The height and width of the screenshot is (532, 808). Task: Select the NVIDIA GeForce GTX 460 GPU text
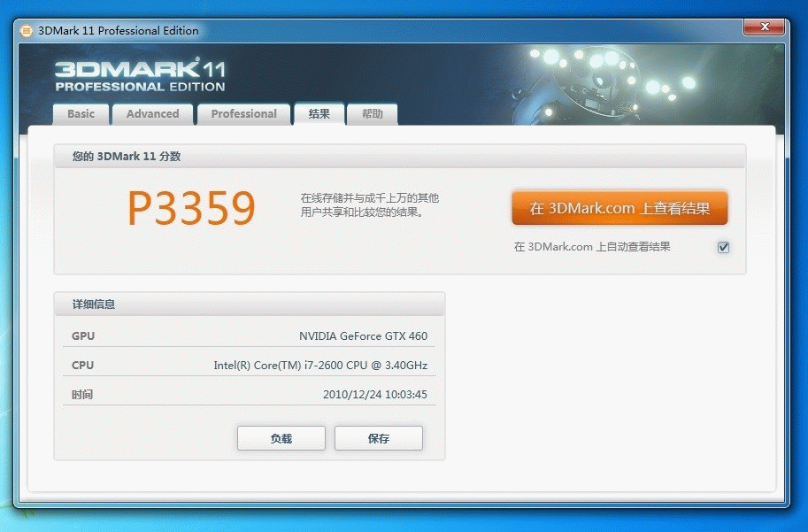click(x=363, y=336)
